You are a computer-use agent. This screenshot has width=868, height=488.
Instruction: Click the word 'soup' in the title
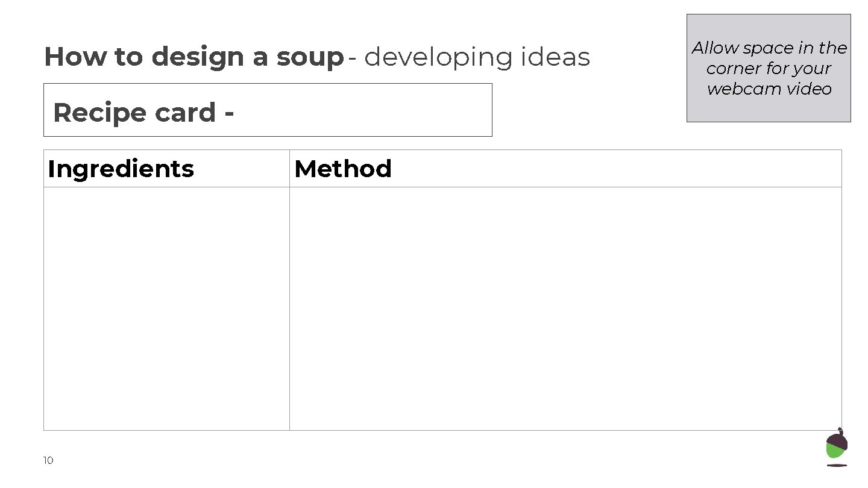point(310,57)
